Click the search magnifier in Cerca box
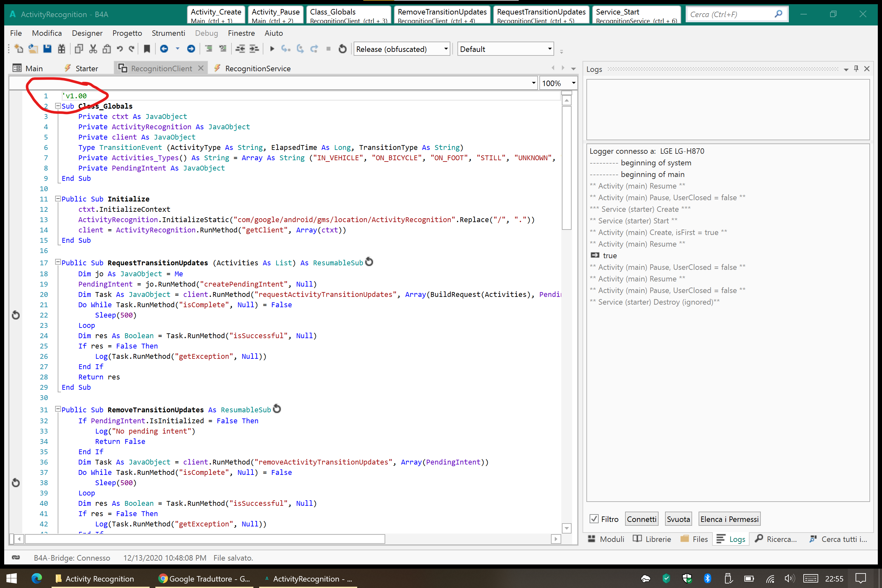The width and height of the screenshot is (882, 588). 778,14
